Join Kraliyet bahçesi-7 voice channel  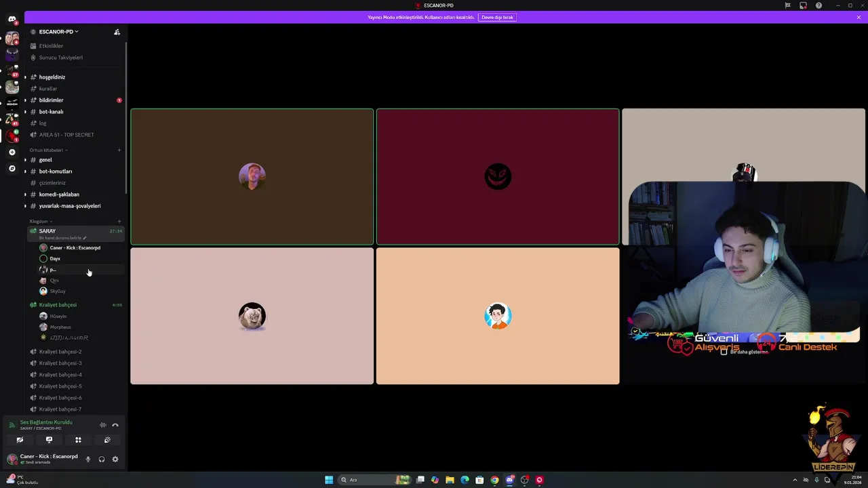coord(60,409)
